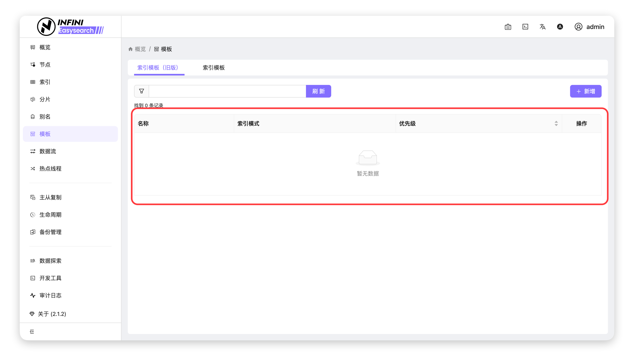Collapse the sidebar with bottom menu icon
The height and width of the screenshot is (364, 634).
coord(32,331)
